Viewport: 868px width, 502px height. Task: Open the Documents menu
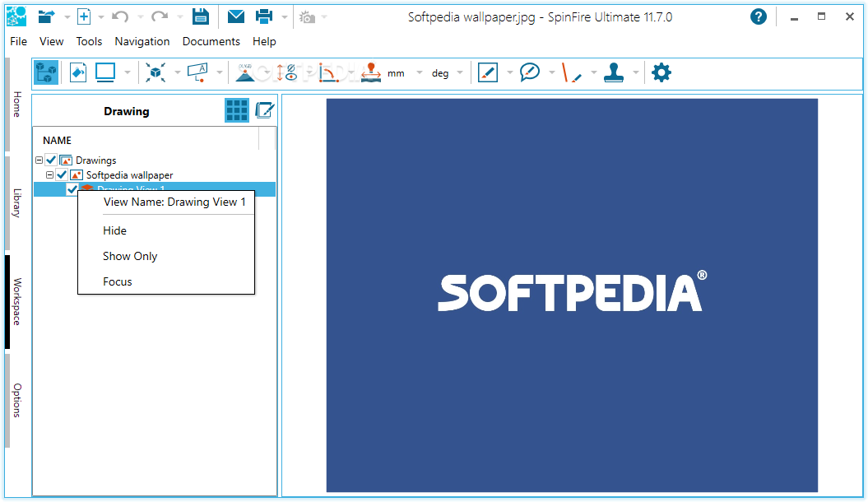click(x=211, y=41)
